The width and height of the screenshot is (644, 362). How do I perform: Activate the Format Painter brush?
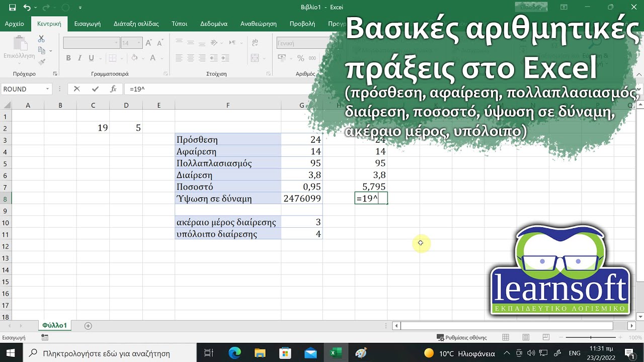coord(41,61)
